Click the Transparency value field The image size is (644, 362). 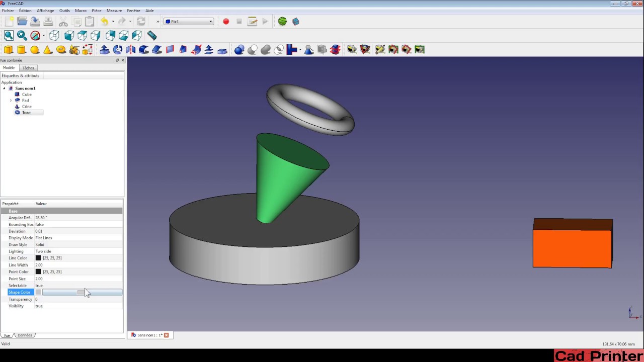(78, 299)
